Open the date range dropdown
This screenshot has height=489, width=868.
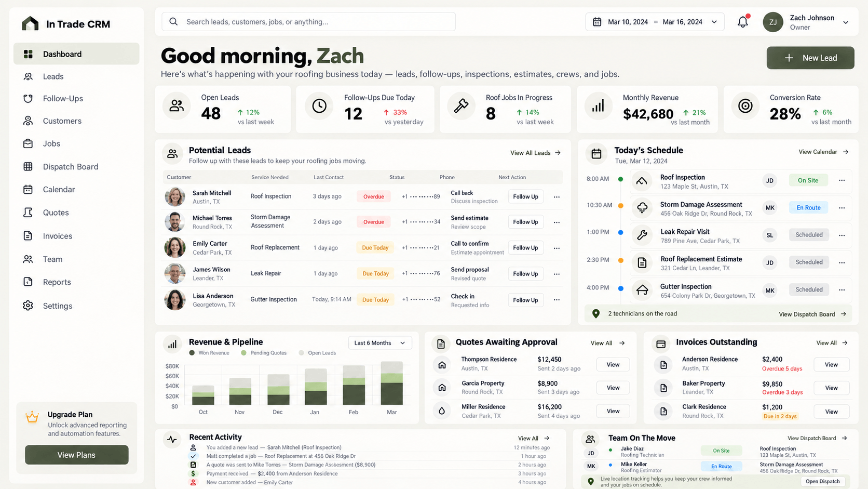tap(655, 22)
